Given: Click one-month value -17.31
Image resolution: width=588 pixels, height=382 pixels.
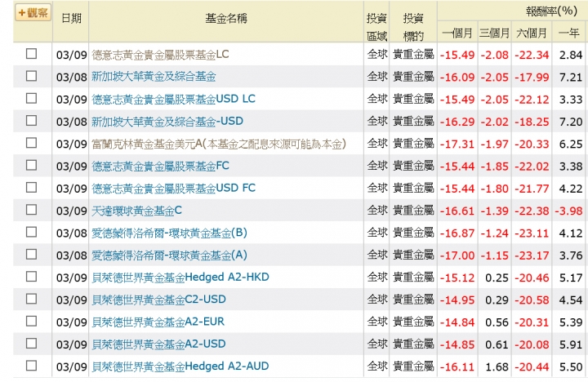Looking at the screenshot, I should tap(457, 144).
